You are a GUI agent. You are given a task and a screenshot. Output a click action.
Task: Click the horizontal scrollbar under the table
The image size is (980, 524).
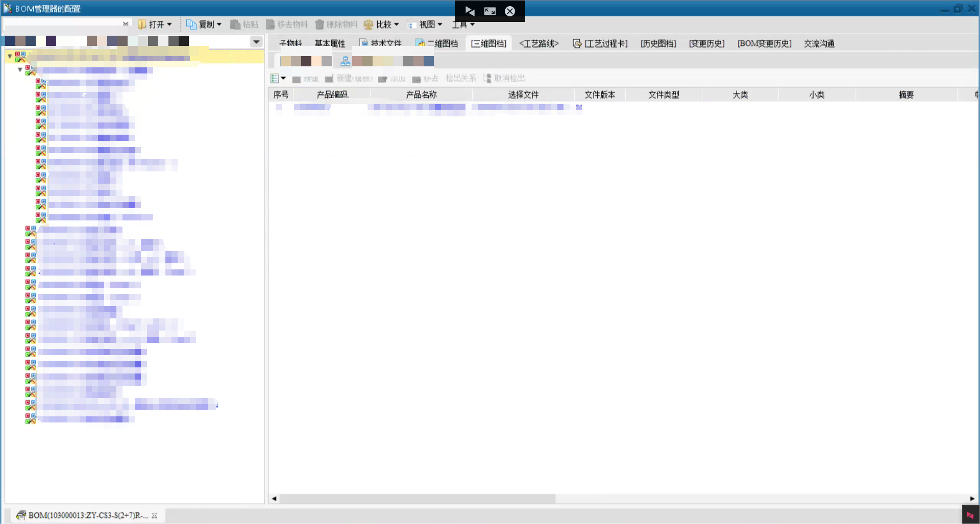(x=417, y=498)
